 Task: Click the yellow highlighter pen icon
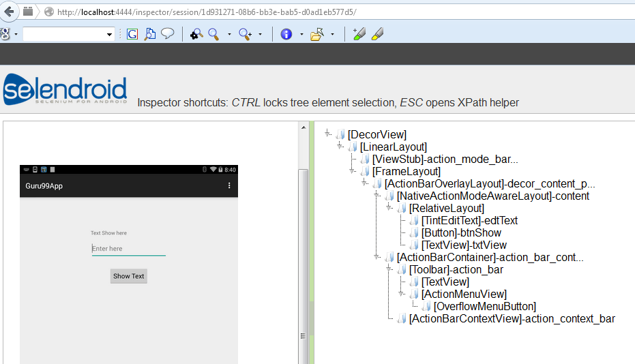coord(377,34)
